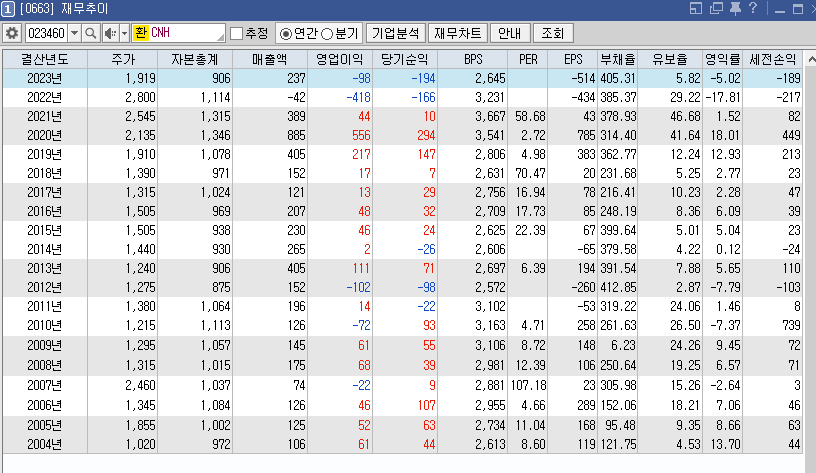Select the 2020년 row label

(45, 135)
